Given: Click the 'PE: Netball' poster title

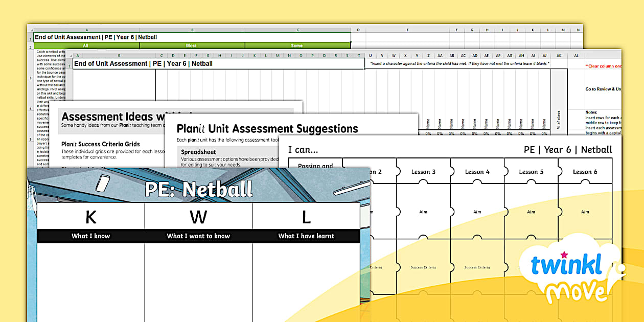Looking at the screenshot, I should click(198, 189).
